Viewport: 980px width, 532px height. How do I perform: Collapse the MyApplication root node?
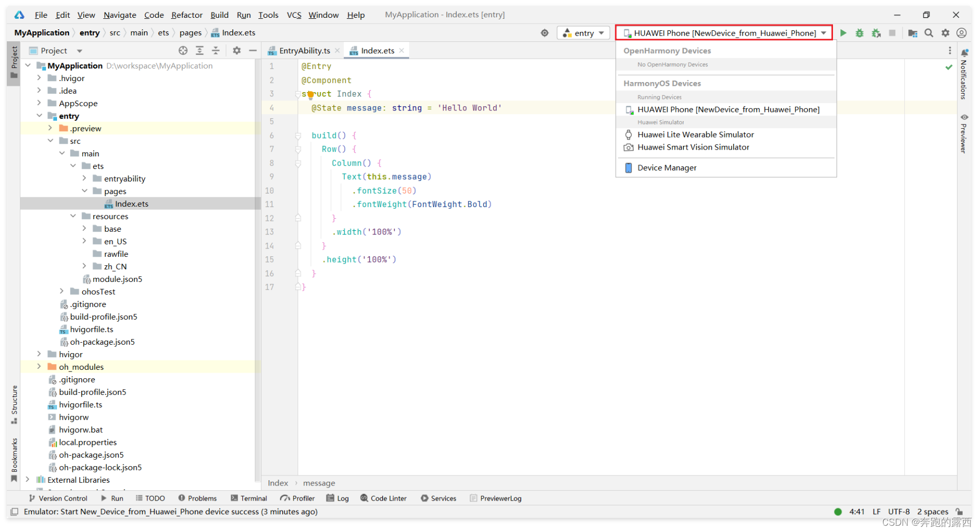click(x=28, y=65)
